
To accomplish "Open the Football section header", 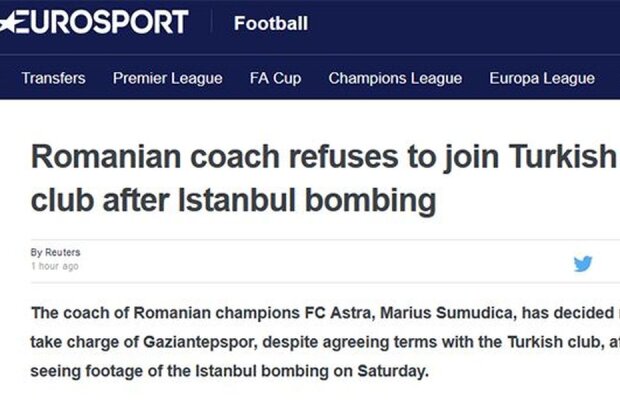I will point(270,23).
